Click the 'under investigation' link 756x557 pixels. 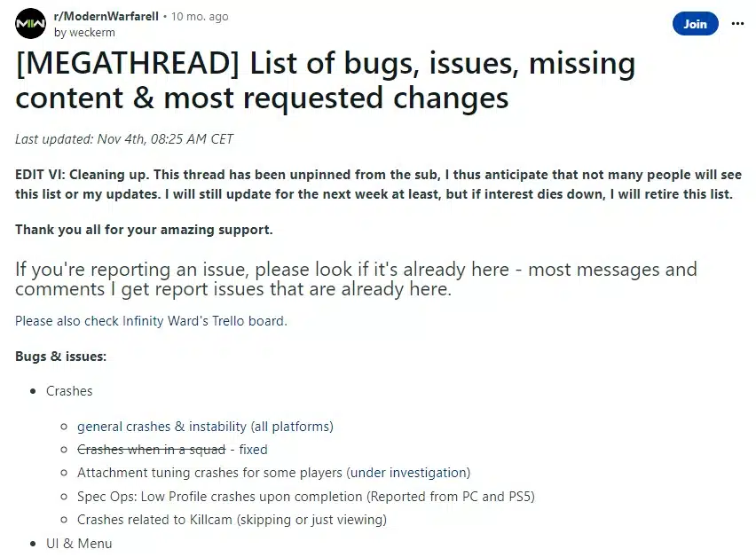pyautogui.click(x=408, y=472)
